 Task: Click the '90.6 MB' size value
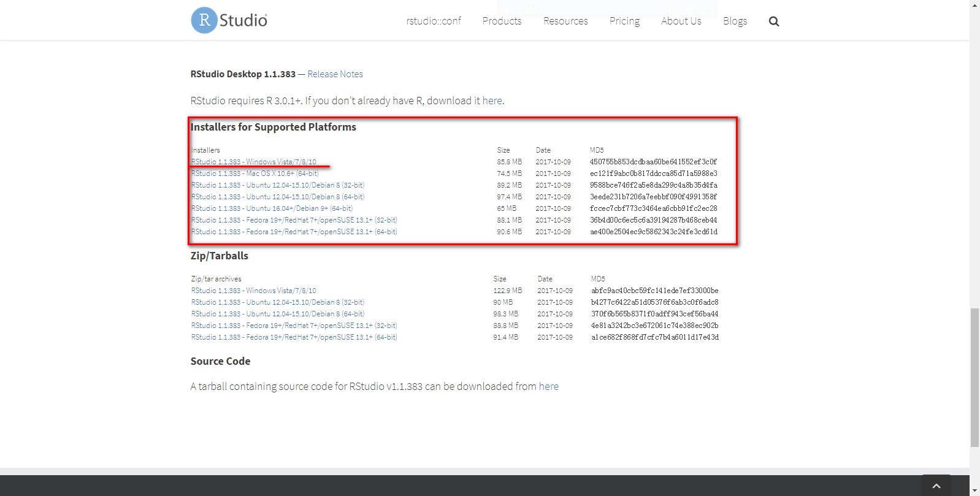(x=510, y=232)
